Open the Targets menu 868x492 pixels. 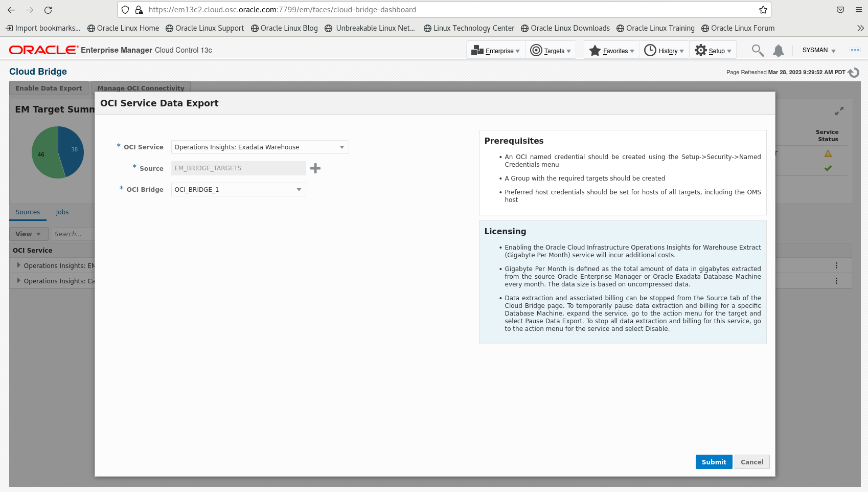(551, 50)
